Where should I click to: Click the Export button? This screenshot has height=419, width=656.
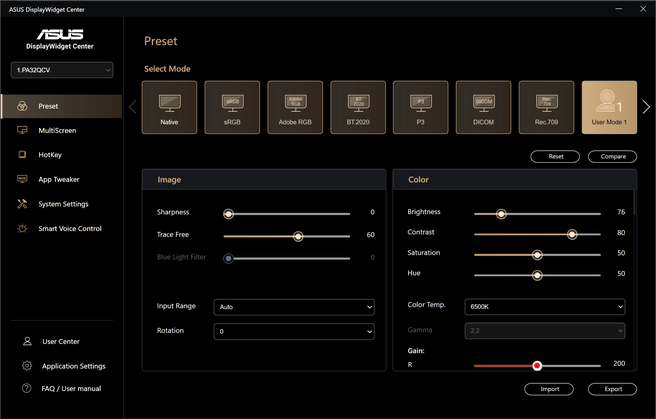click(612, 389)
